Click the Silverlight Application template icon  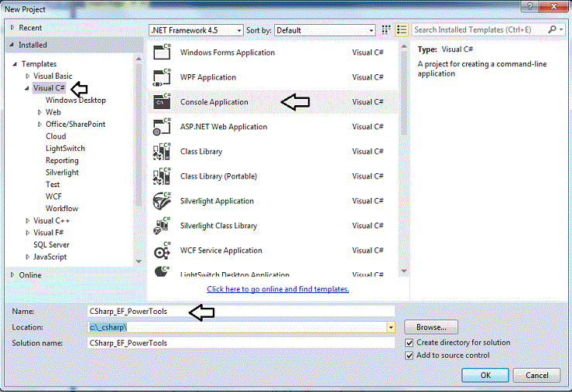click(x=162, y=201)
